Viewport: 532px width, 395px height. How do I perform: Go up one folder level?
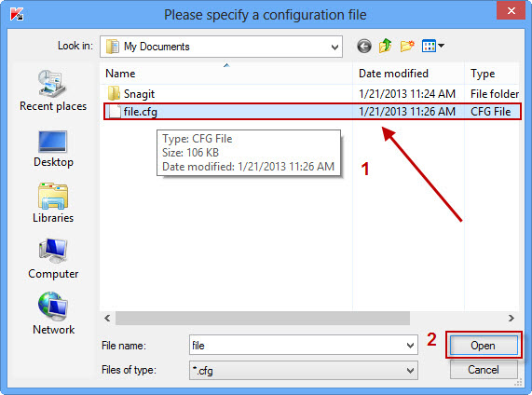point(385,46)
